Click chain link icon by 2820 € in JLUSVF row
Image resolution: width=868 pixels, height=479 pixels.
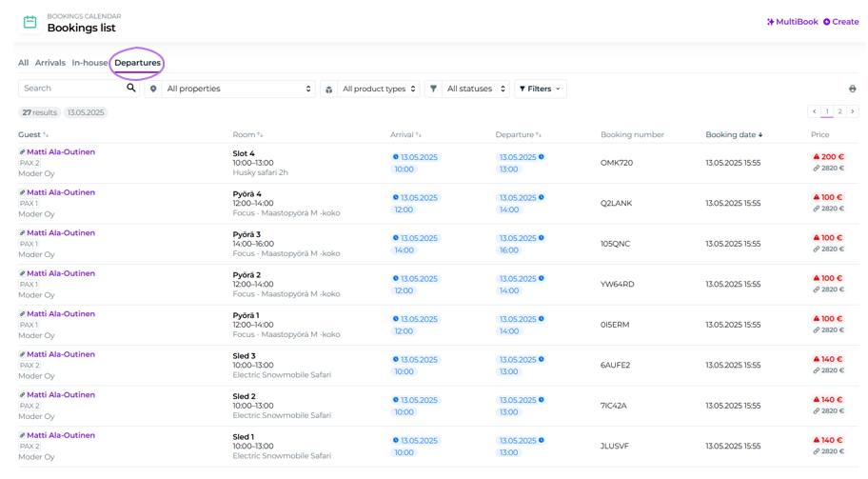(x=816, y=451)
